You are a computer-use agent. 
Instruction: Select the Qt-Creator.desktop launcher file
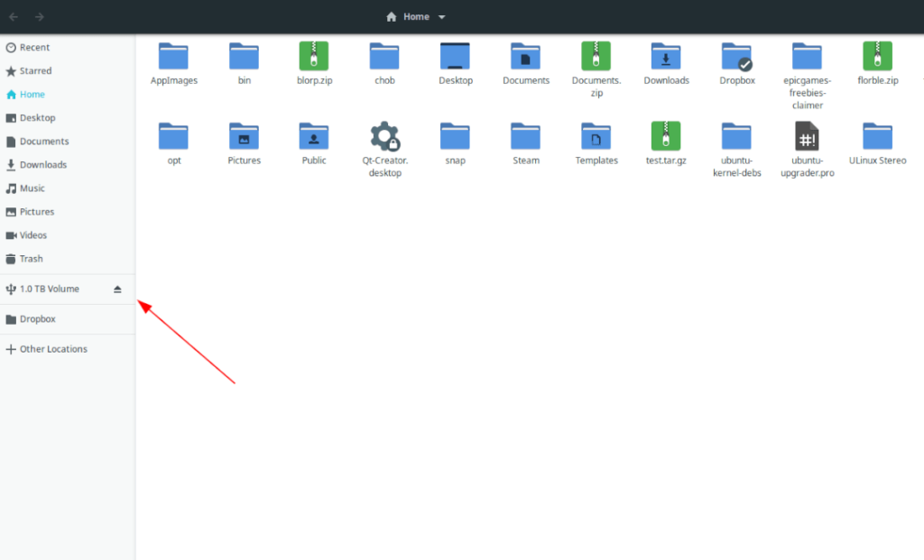[384, 136]
